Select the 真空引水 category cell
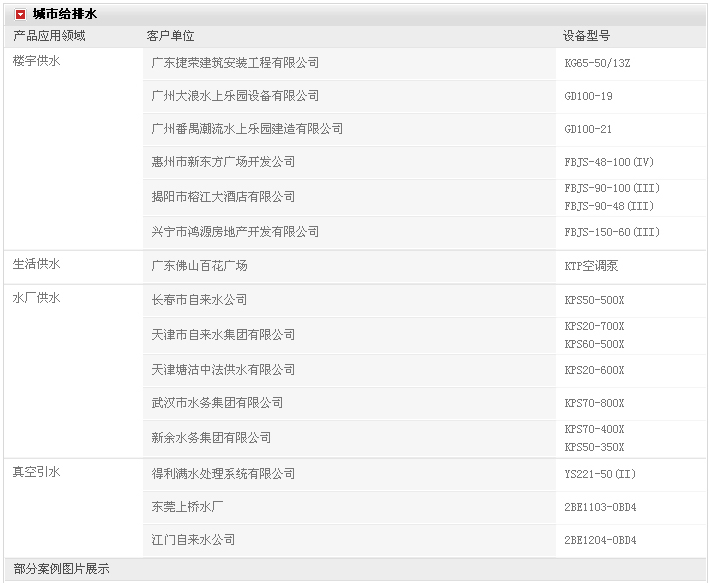 (x=37, y=472)
